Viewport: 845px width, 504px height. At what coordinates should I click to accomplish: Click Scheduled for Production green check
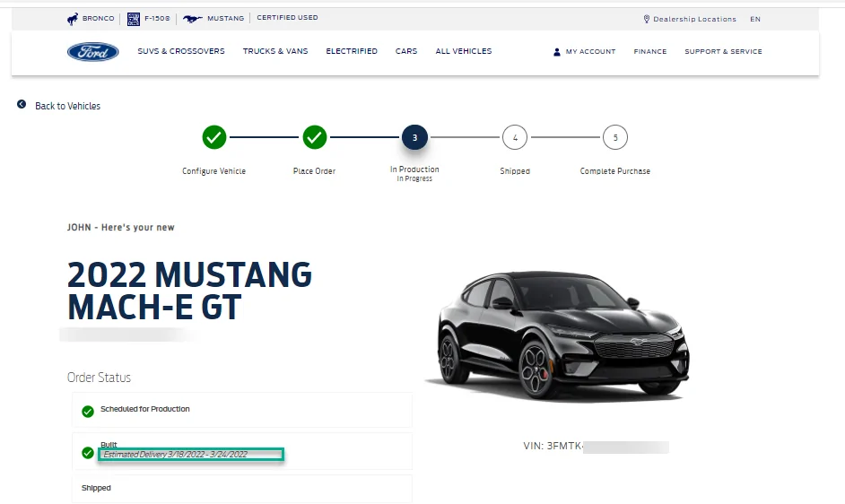pos(88,412)
